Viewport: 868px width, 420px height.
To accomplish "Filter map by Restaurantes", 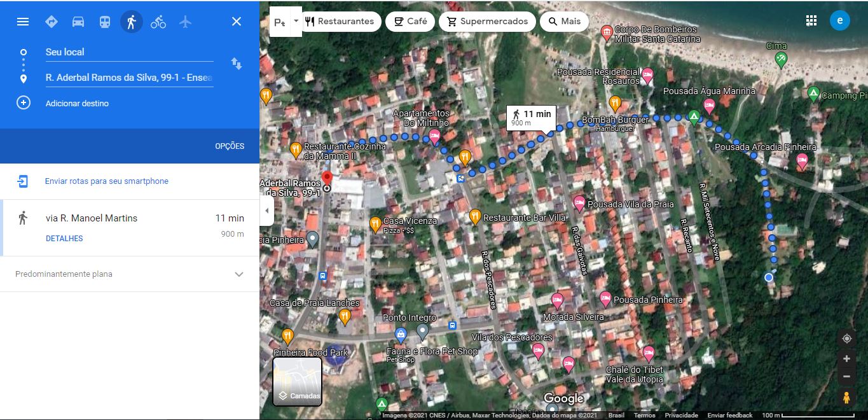I will click(x=340, y=21).
